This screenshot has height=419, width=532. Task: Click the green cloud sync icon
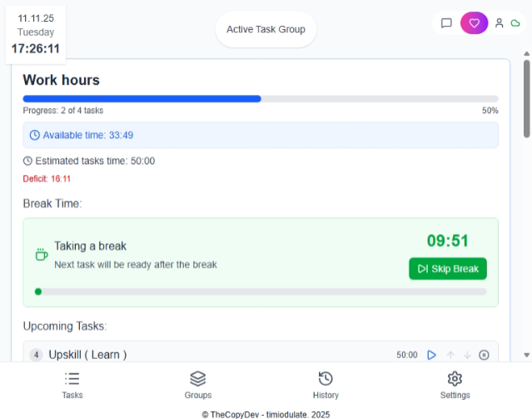(x=515, y=23)
